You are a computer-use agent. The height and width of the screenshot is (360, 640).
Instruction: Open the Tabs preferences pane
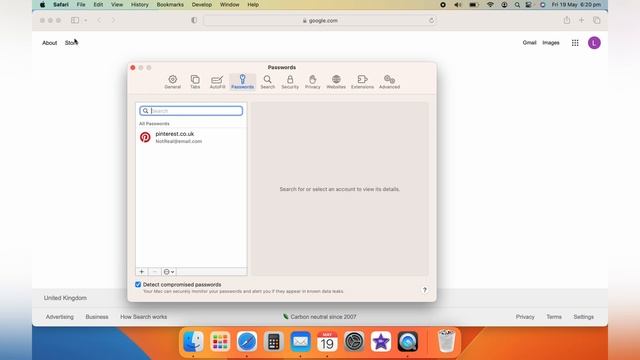click(195, 82)
